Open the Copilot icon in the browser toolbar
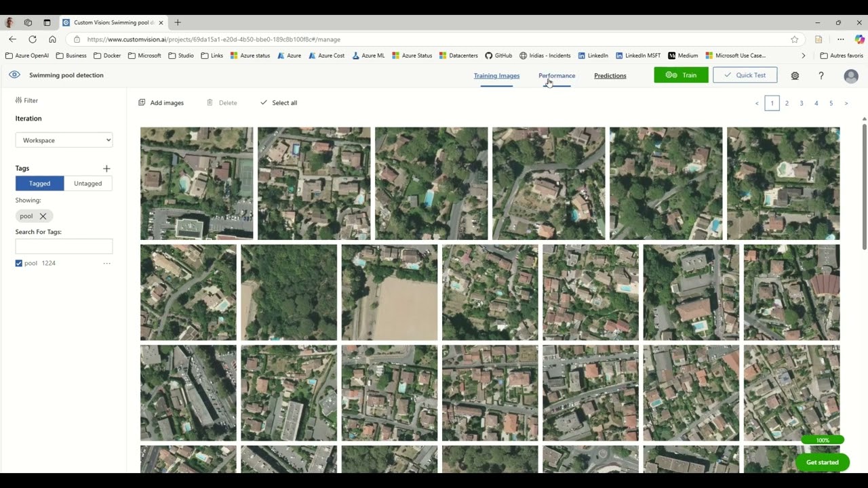The height and width of the screenshot is (488, 868). click(860, 39)
